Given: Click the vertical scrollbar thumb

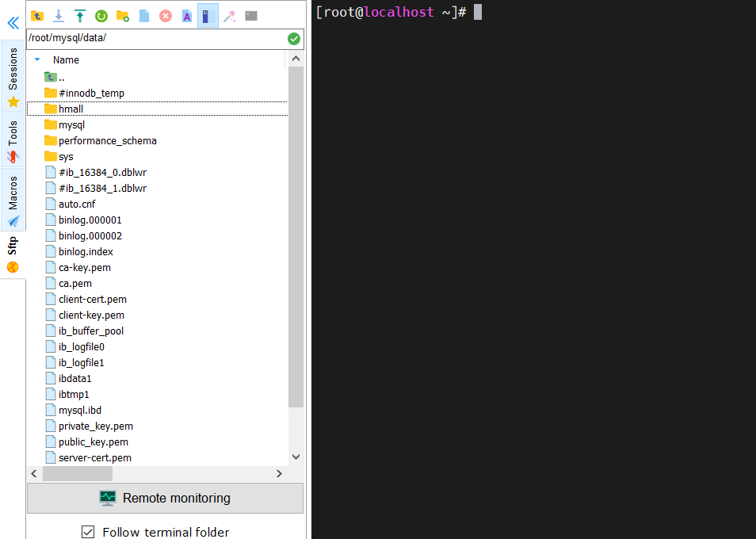Looking at the screenshot, I should click(296, 236).
